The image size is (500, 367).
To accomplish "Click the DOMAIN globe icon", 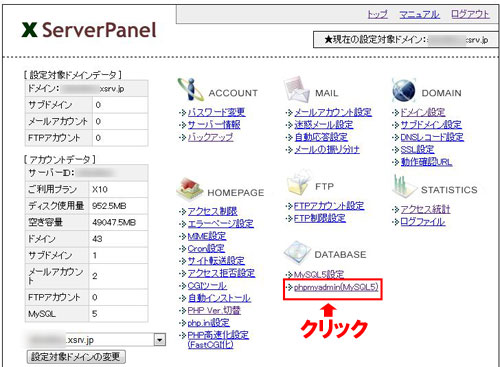I will (x=404, y=90).
